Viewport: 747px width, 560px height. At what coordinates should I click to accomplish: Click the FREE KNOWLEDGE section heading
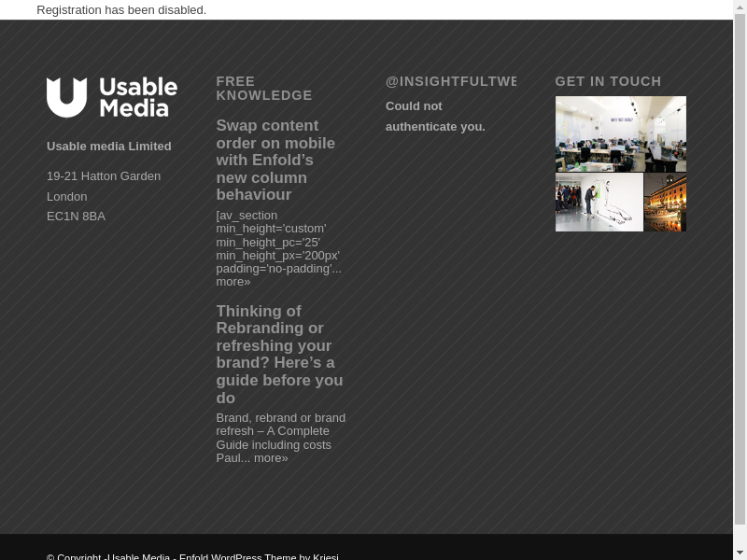pyautogui.click(x=264, y=89)
